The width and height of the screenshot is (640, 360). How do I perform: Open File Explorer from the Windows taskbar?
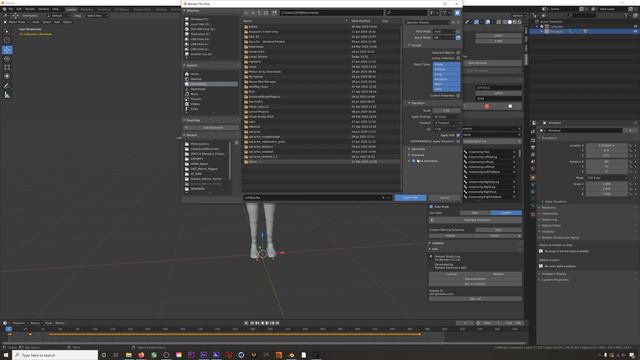click(x=129, y=355)
